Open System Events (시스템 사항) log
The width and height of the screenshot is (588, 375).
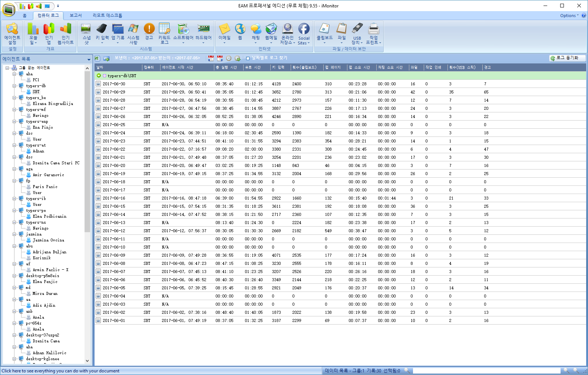coord(133,34)
